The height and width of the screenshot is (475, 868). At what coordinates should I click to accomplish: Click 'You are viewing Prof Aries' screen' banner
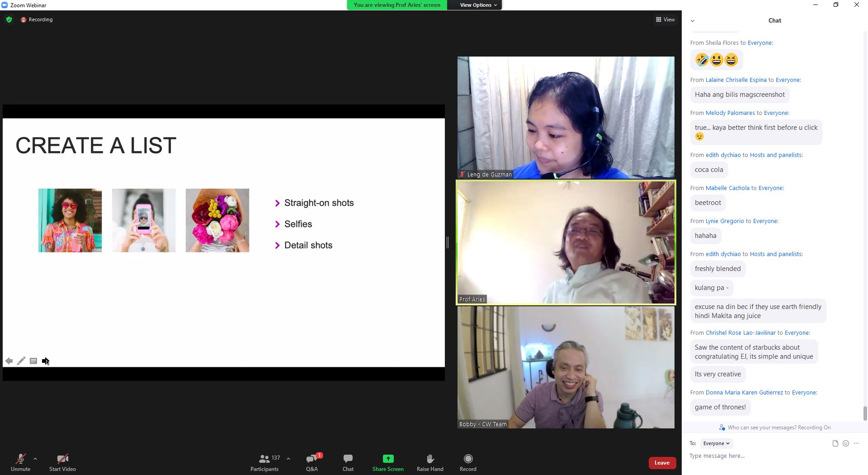click(397, 5)
